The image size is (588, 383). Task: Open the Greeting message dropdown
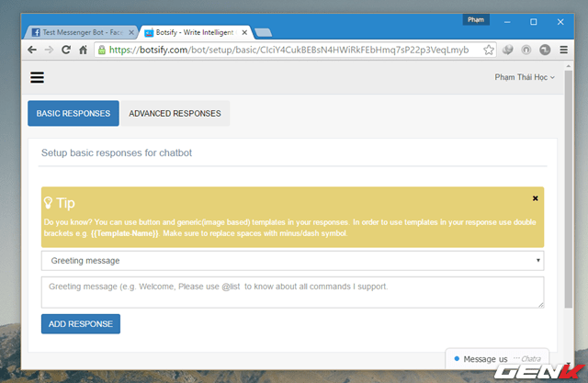(292, 261)
